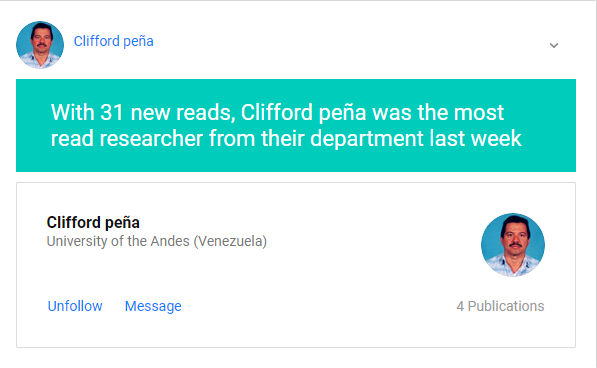View the 4 Publications count

pyautogui.click(x=500, y=306)
